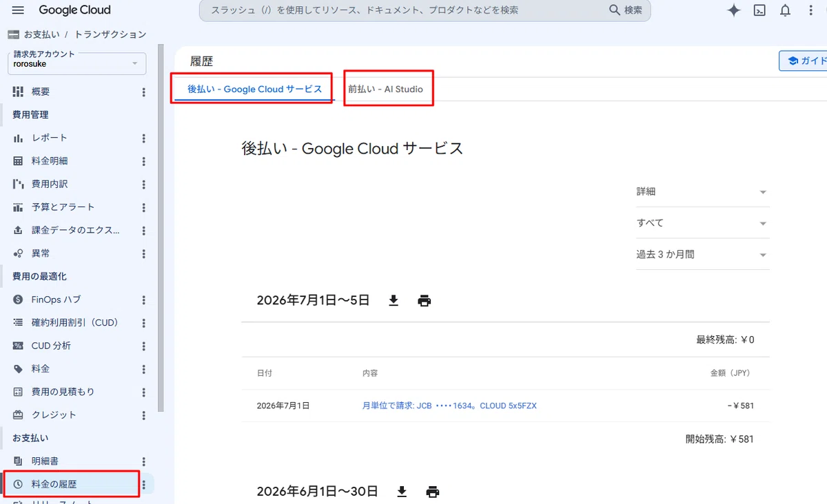Open more options next to CUD 分析

click(144, 346)
